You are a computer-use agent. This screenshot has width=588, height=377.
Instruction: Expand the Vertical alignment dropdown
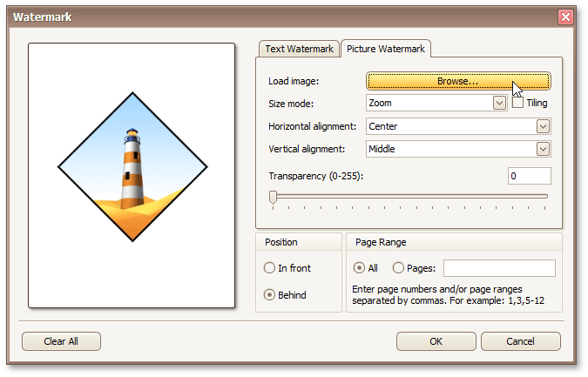(544, 149)
